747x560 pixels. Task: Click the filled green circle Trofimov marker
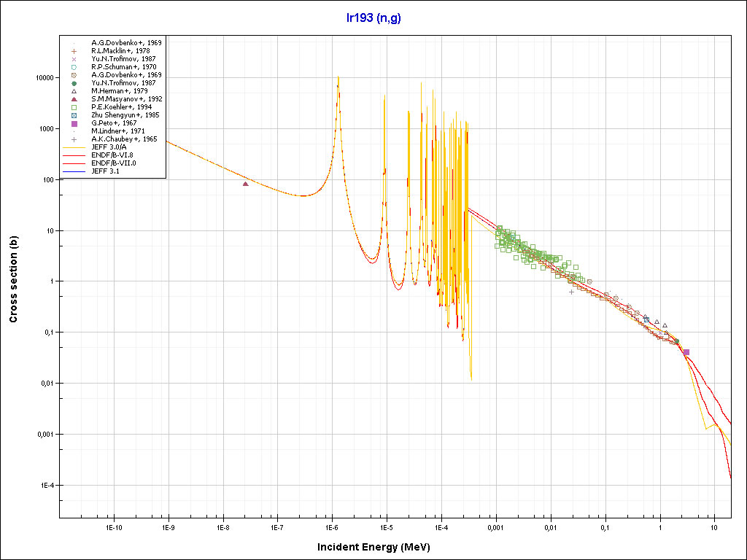coord(74,83)
